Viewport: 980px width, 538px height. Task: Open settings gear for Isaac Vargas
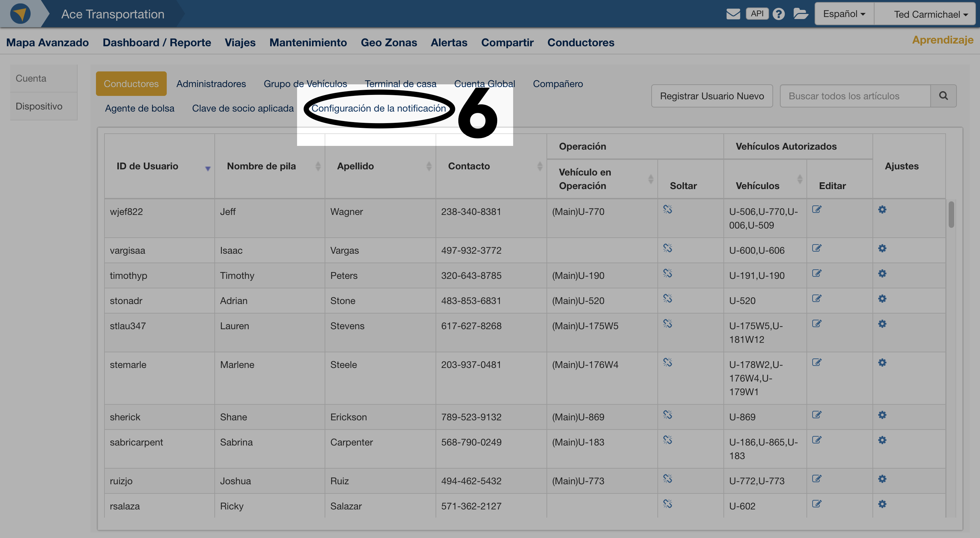pyautogui.click(x=882, y=248)
